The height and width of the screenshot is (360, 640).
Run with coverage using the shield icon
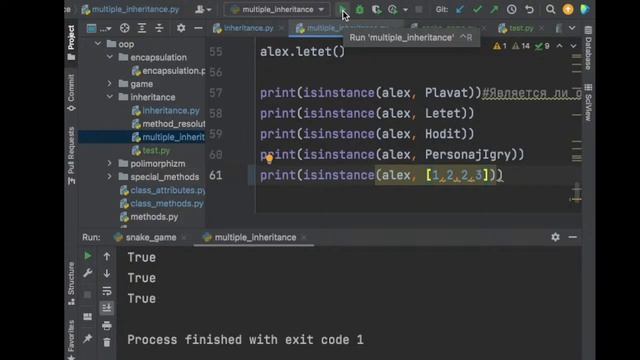point(376,9)
